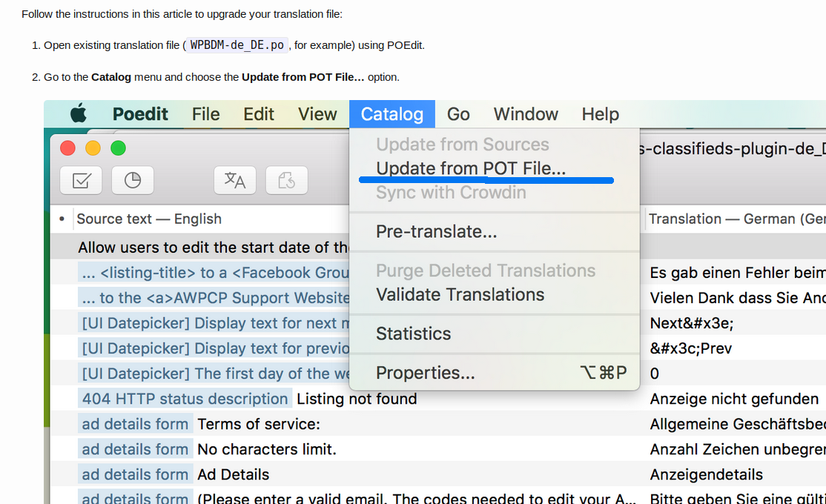The image size is (826, 504).
Task: Click the translation value '0' in the Datepicker first-day row
Action: coord(654,374)
